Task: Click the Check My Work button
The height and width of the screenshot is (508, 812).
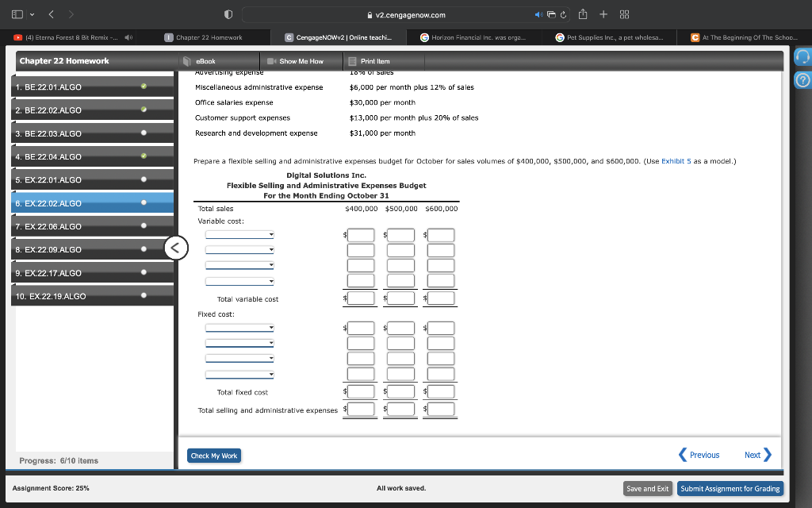Action: (214, 456)
